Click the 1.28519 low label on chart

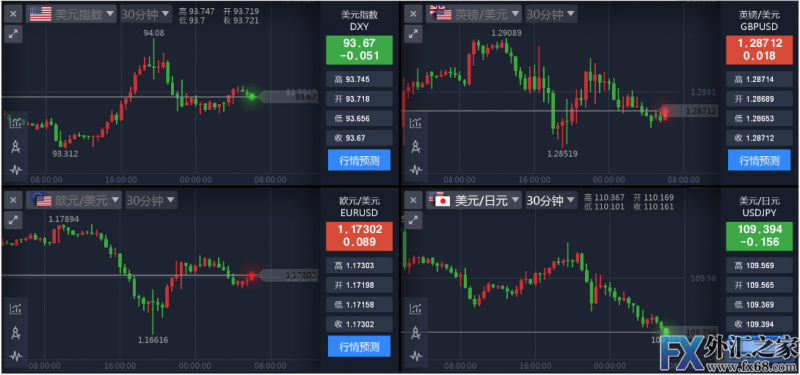pyautogui.click(x=562, y=153)
